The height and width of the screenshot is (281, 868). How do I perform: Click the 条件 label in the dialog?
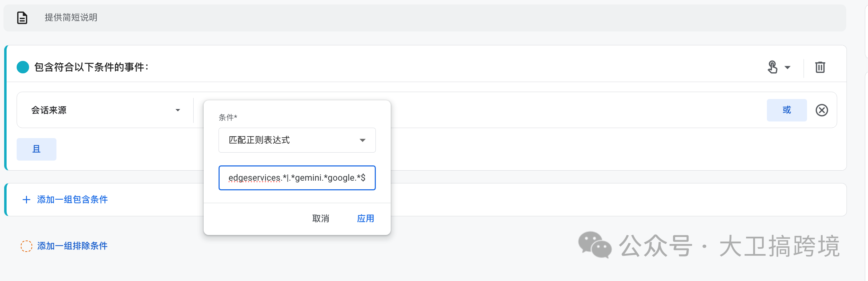pos(228,117)
